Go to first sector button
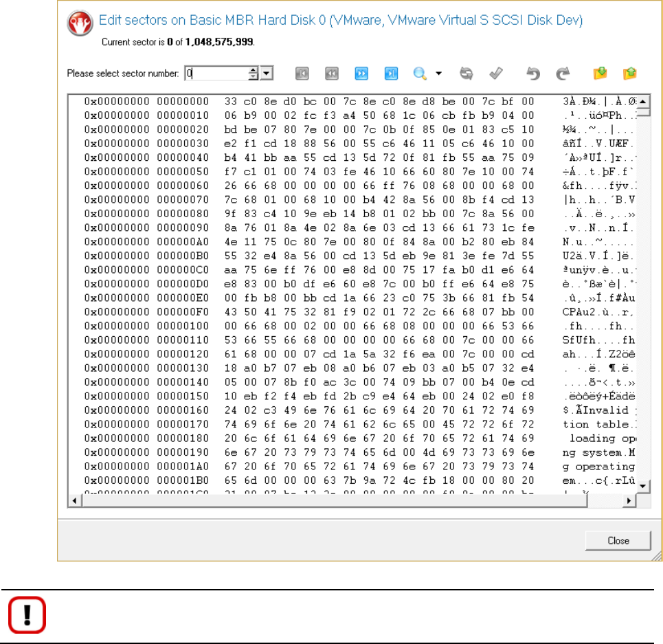 tap(302, 74)
